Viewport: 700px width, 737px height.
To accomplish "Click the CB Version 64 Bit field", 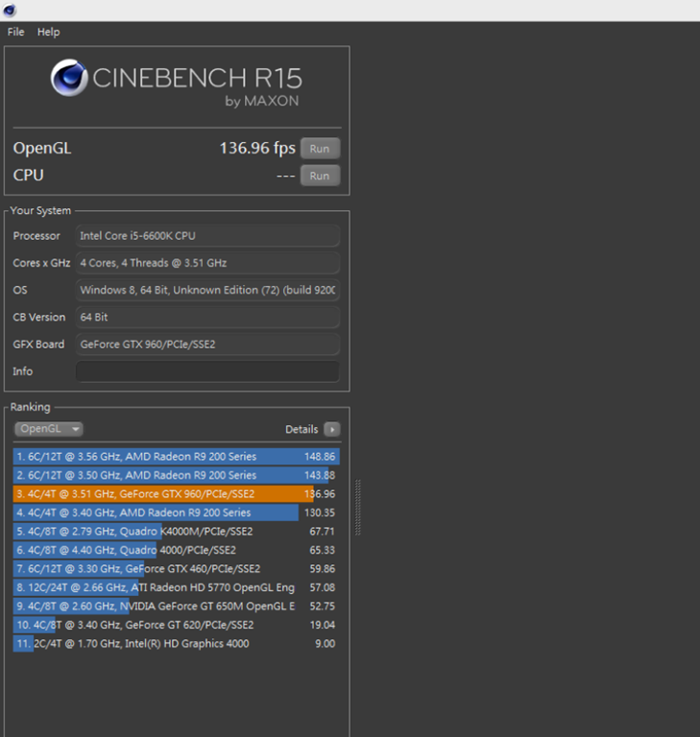I will coord(207,318).
